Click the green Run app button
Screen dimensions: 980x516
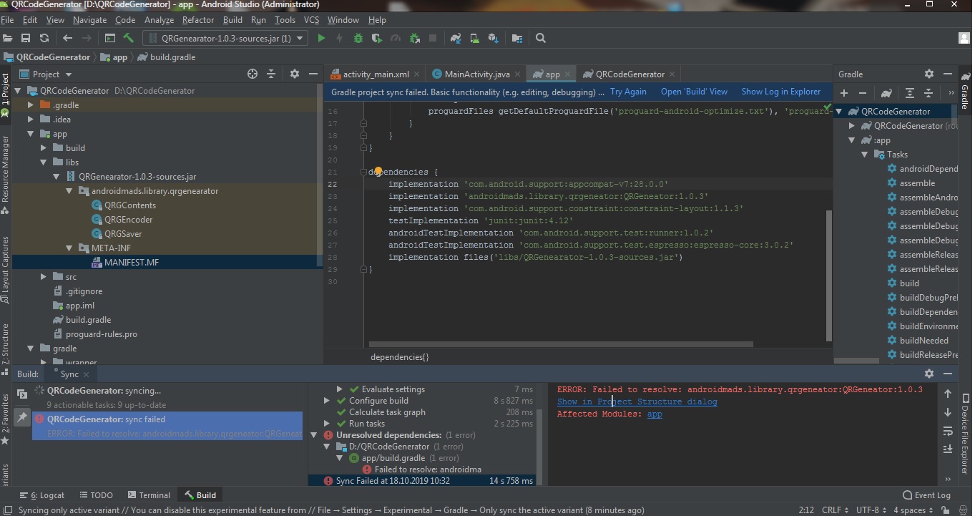click(x=321, y=38)
